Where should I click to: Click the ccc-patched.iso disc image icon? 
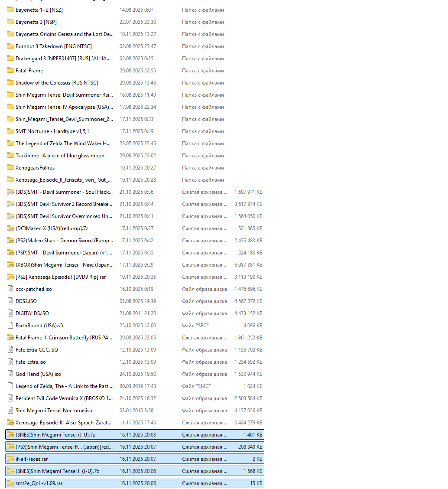10,289
